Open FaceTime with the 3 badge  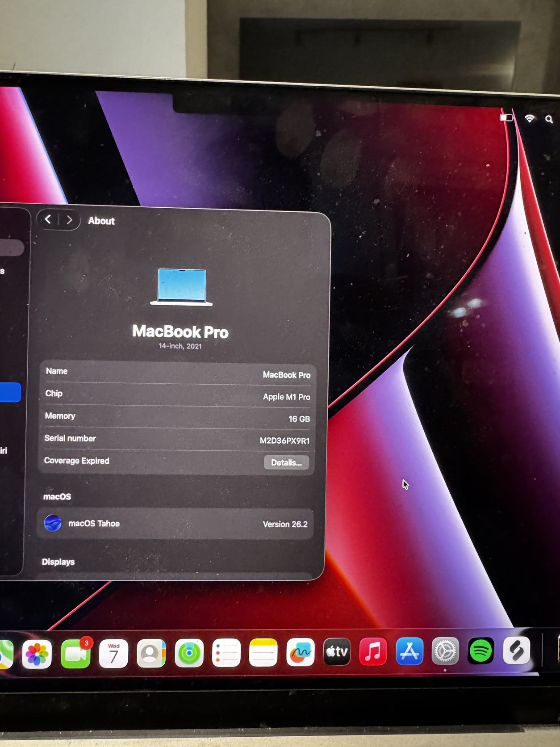point(75,653)
